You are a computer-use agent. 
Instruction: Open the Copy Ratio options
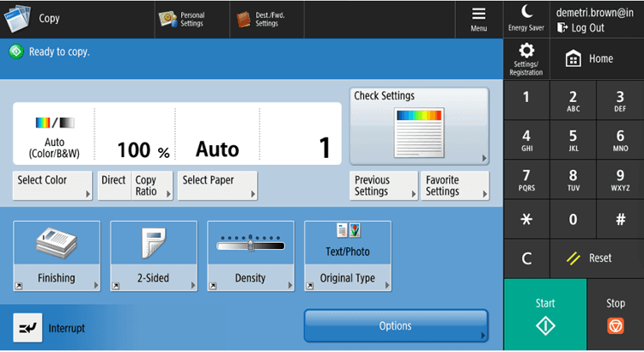coord(146,185)
